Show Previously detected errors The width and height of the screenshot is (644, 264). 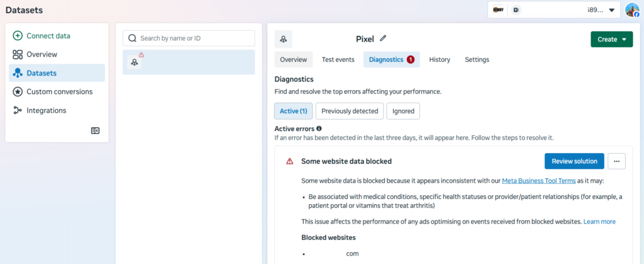pyautogui.click(x=350, y=111)
